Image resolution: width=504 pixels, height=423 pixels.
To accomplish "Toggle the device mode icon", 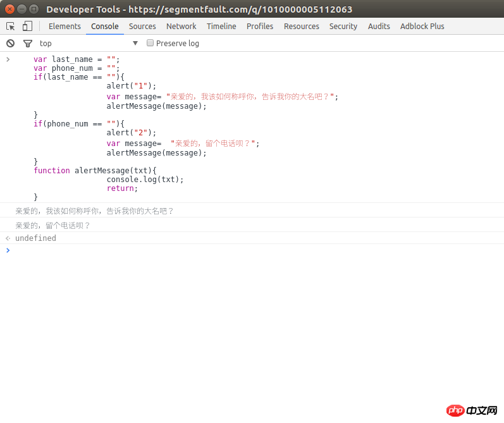I will click(x=27, y=26).
